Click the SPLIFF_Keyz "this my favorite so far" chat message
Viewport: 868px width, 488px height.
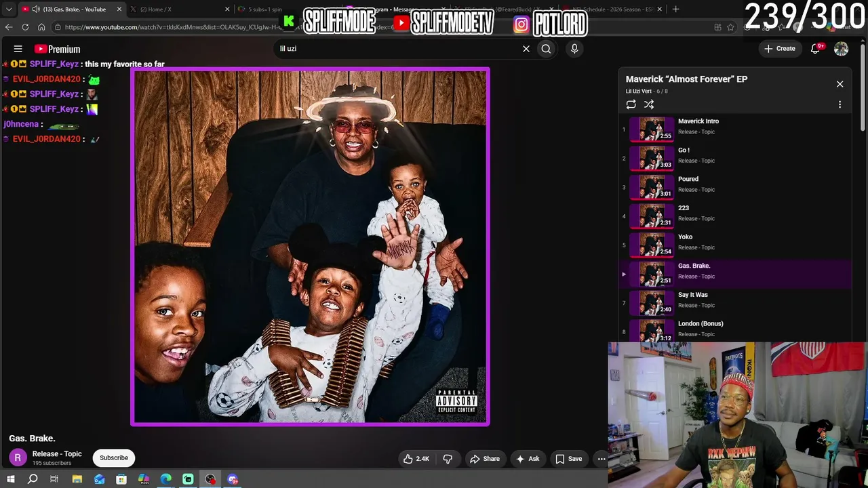[83, 64]
